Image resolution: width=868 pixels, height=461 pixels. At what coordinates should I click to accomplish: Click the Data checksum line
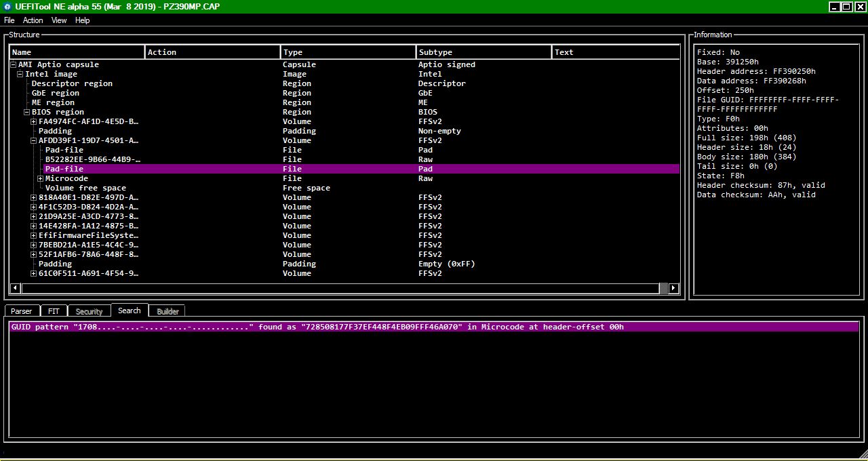coord(756,195)
